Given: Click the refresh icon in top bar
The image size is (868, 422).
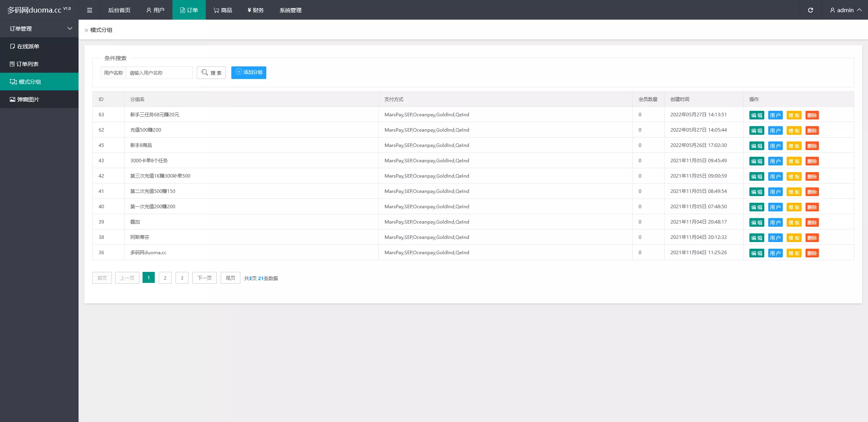Looking at the screenshot, I should coord(810,10).
